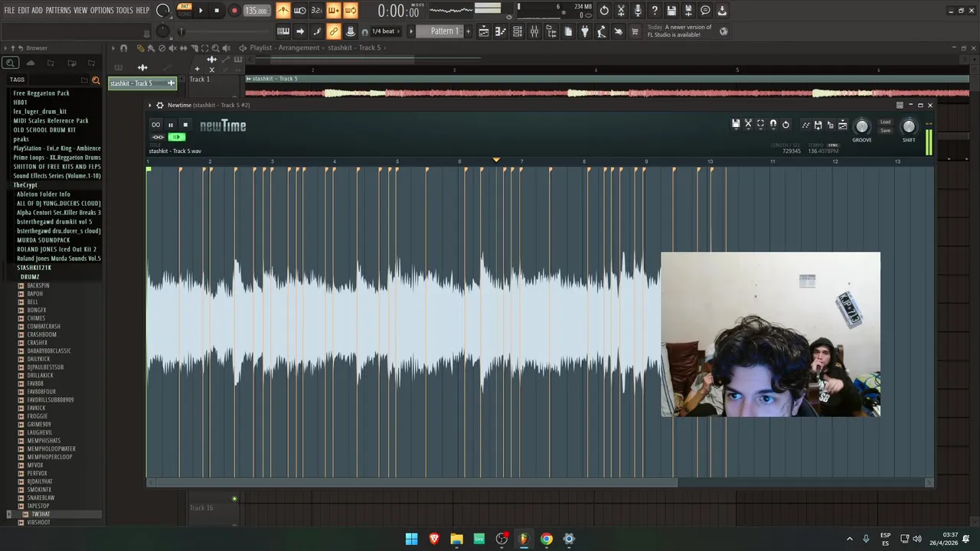Image resolution: width=980 pixels, height=551 pixels.
Task: Open the VIEW menu
Action: click(x=80, y=11)
